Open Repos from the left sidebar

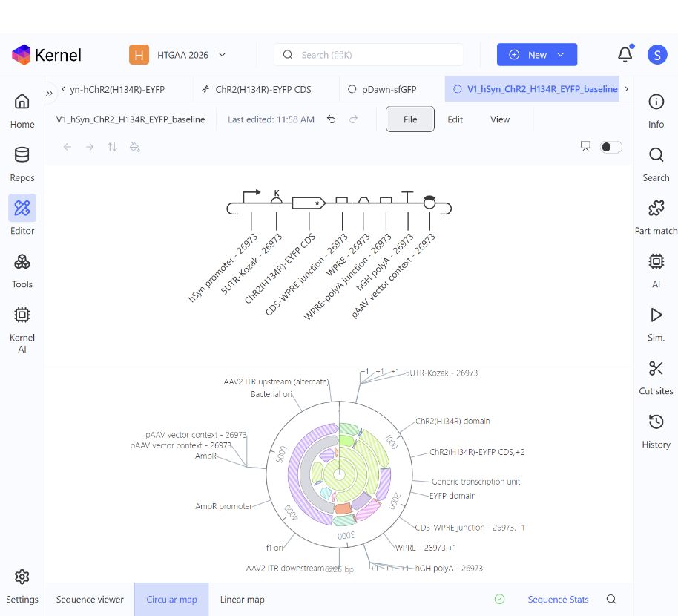(22, 164)
